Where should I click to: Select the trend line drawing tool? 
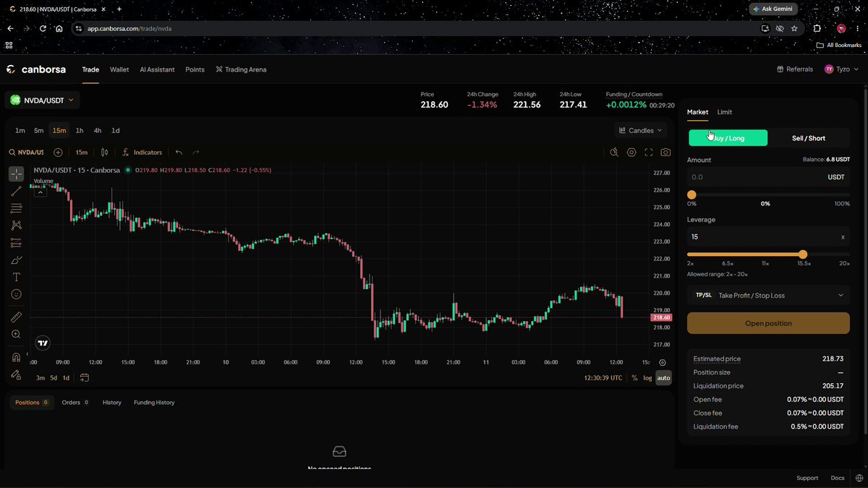click(16, 192)
